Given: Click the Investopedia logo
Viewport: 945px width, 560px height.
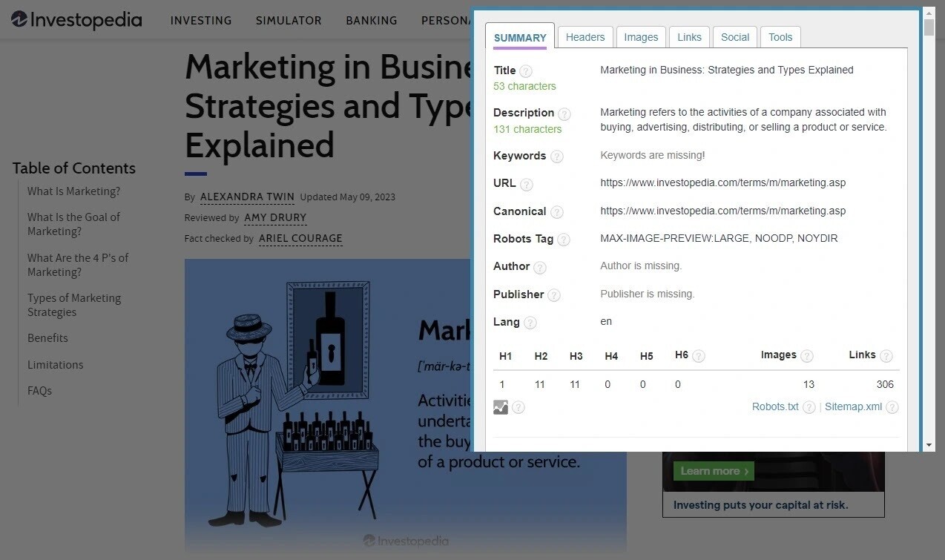Looking at the screenshot, I should click(x=76, y=20).
